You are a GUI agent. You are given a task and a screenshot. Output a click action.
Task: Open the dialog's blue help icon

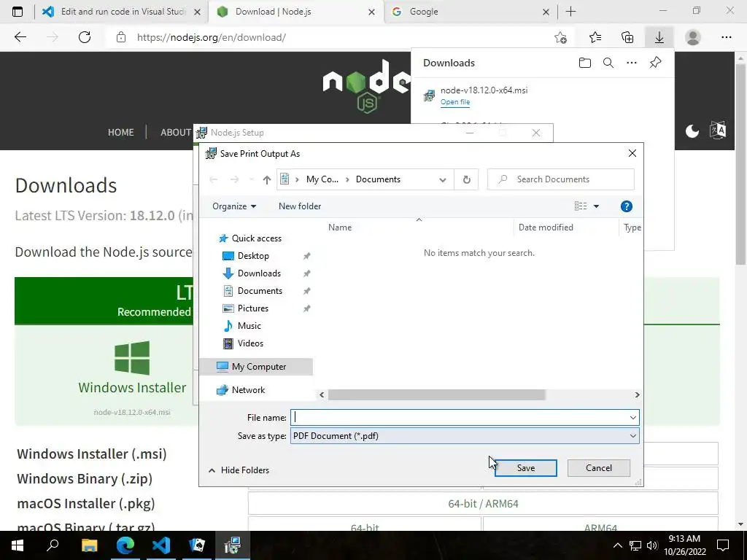(626, 206)
